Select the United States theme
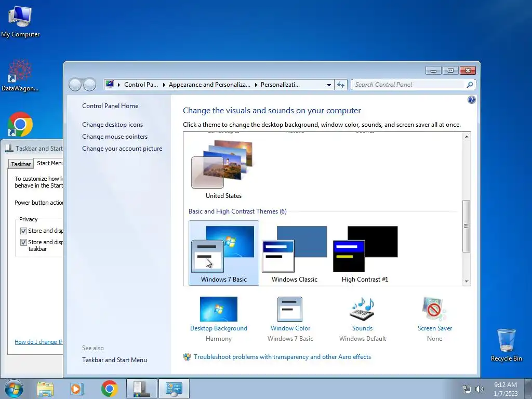 coord(223,170)
